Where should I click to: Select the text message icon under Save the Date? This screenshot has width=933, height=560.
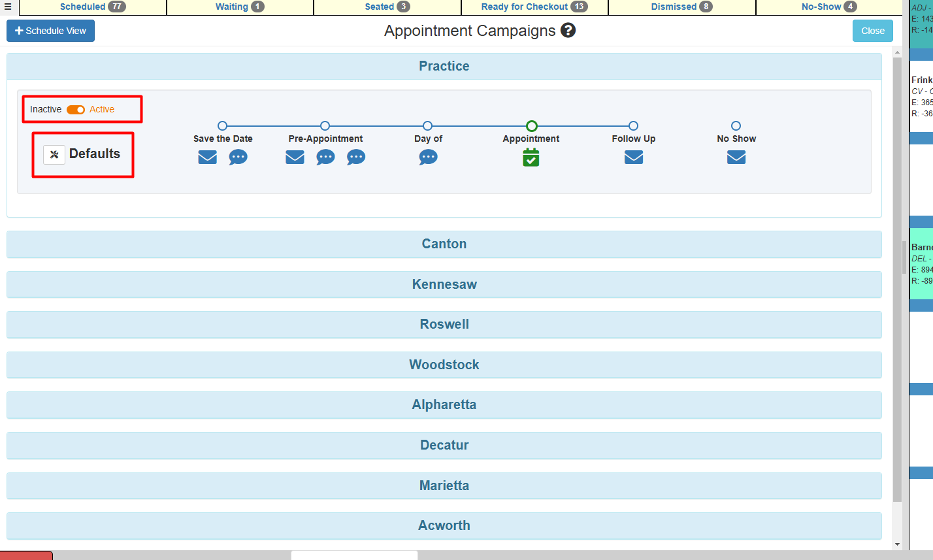click(x=238, y=157)
